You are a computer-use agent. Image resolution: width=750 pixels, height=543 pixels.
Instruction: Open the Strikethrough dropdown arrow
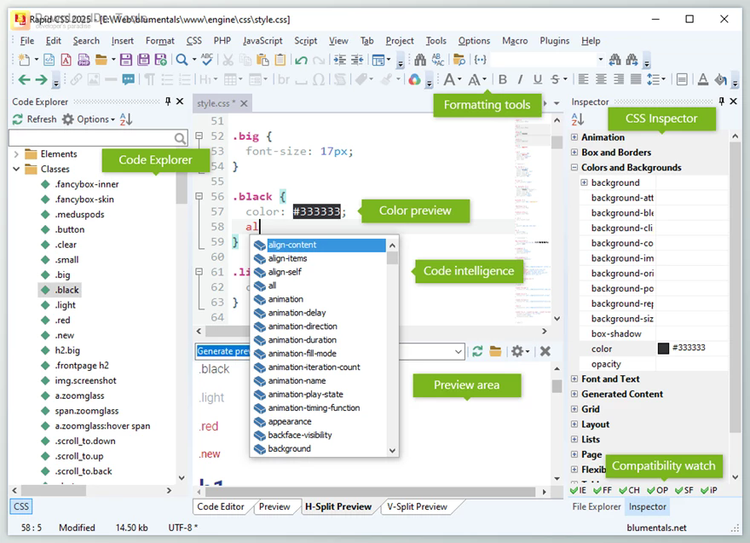565,79
